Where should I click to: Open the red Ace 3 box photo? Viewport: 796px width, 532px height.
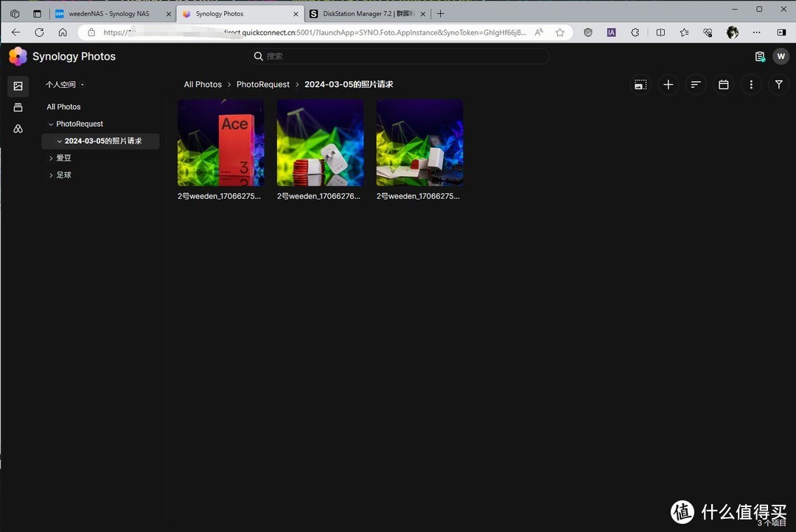(221, 143)
